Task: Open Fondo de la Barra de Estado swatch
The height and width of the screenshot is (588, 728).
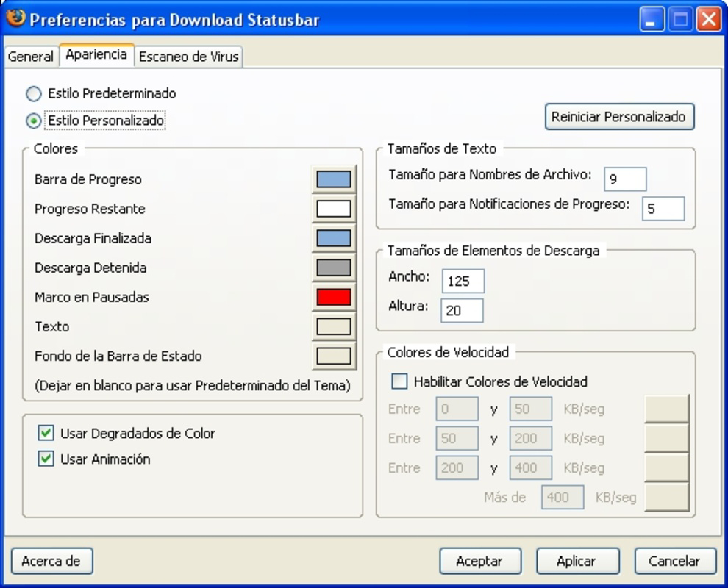Action: 334,356
